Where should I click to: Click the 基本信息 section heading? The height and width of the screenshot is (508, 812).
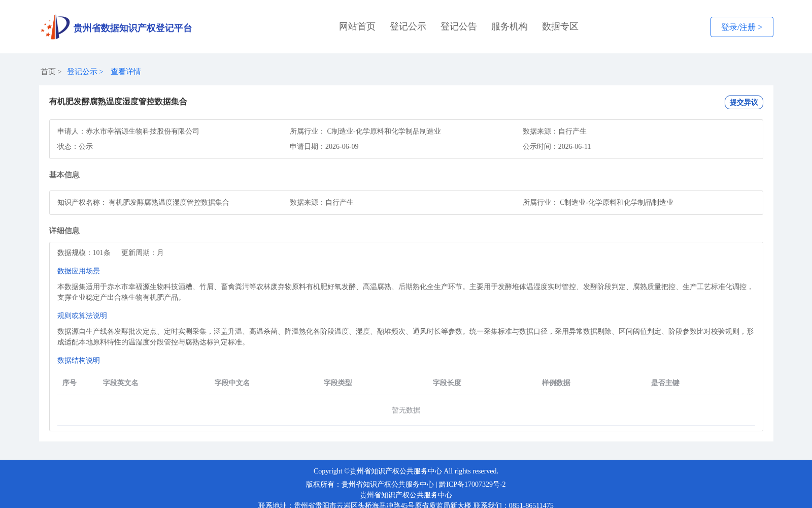click(x=64, y=175)
